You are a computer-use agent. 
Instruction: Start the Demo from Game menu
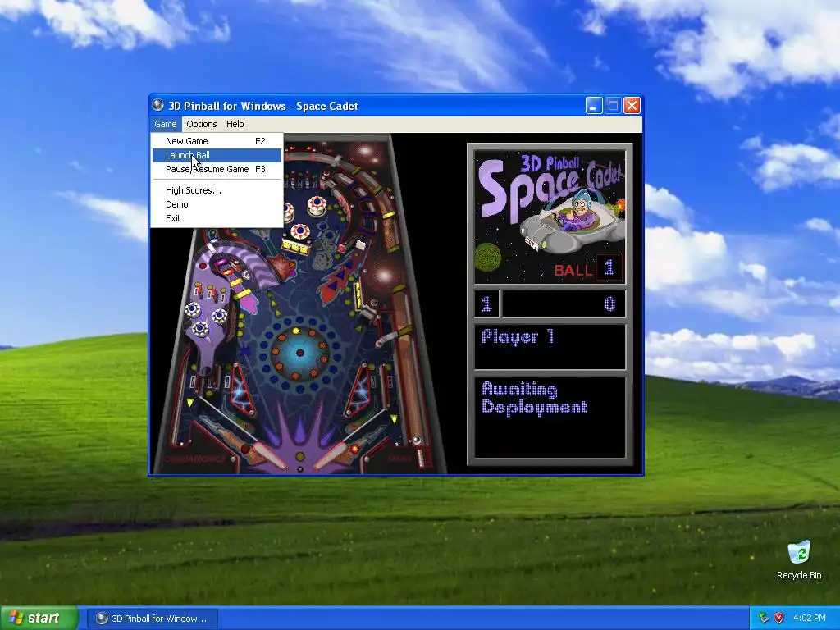pos(217,204)
